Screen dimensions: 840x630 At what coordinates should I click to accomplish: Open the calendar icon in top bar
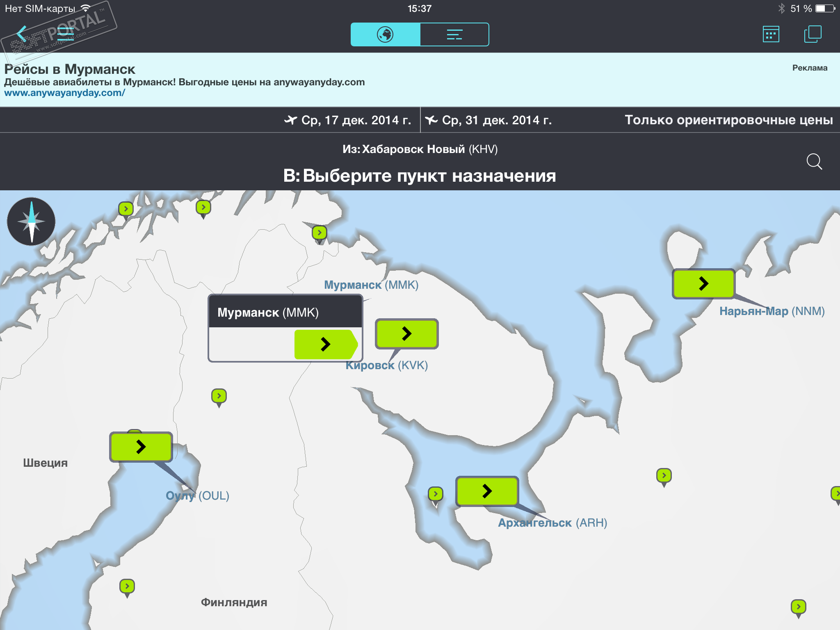click(771, 34)
